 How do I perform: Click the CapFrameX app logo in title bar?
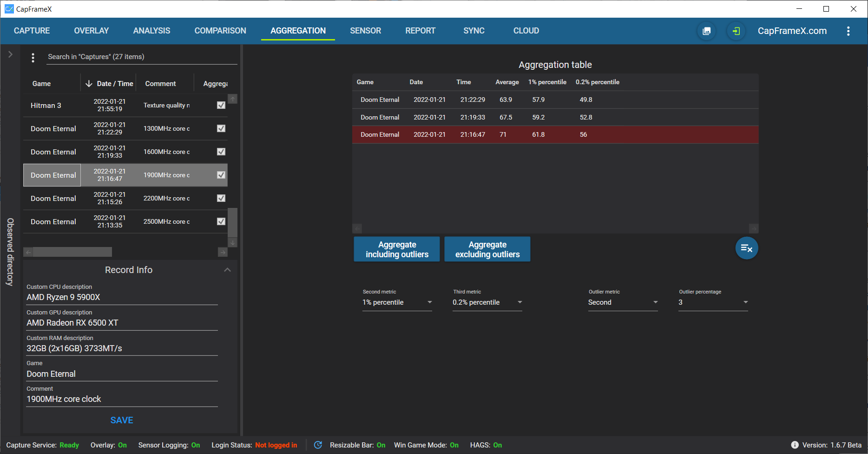pyautogui.click(x=9, y=9)
